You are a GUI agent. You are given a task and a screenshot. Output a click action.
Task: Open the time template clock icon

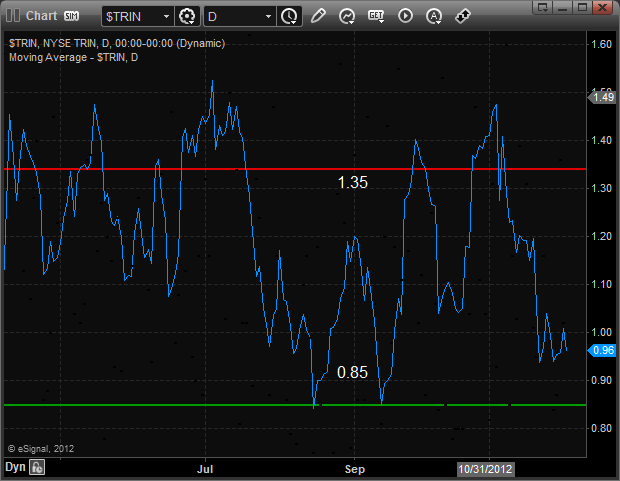point(289,17)
